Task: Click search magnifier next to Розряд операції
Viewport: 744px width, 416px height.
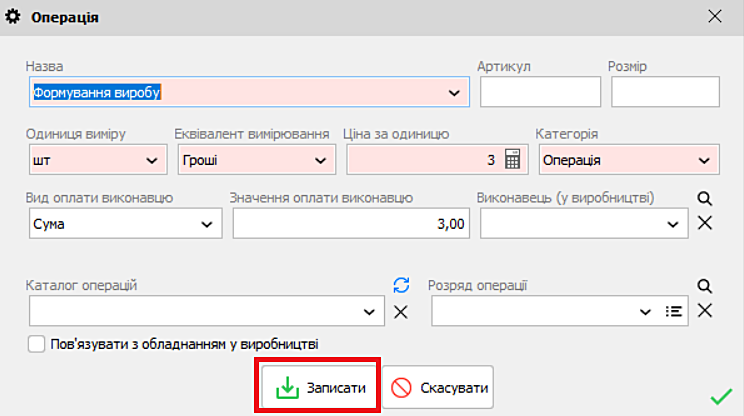Action: click(x=704, y=286)
